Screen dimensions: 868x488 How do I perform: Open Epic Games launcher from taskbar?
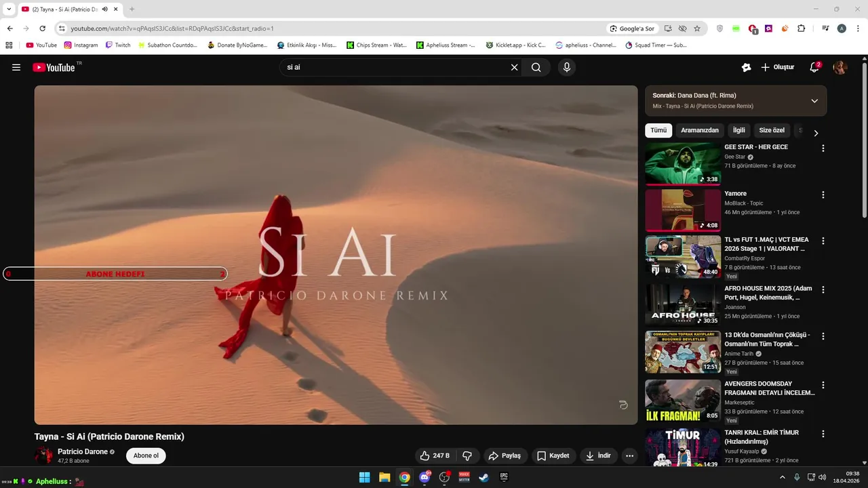click(x=504, y=477)
